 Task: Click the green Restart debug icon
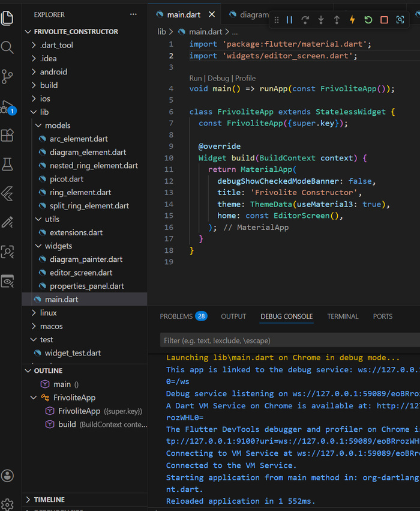tap(368, 20)
